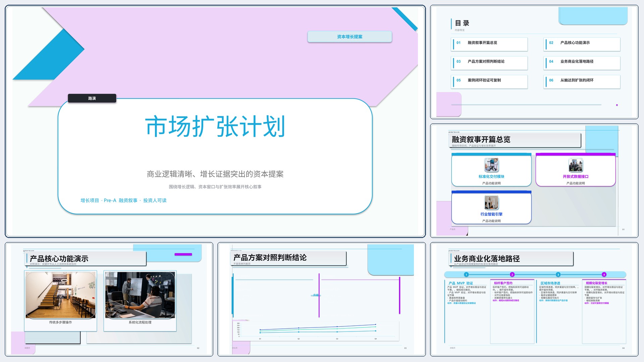
Task: Click the image icon above 行业智能引擎
Action: coord(491,202)
